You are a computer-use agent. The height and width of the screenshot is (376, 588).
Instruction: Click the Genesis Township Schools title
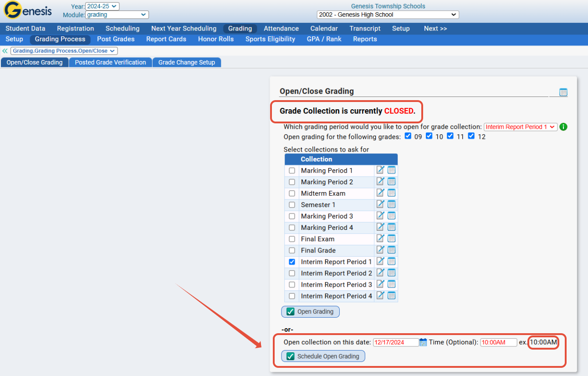[x=388, y=6]
